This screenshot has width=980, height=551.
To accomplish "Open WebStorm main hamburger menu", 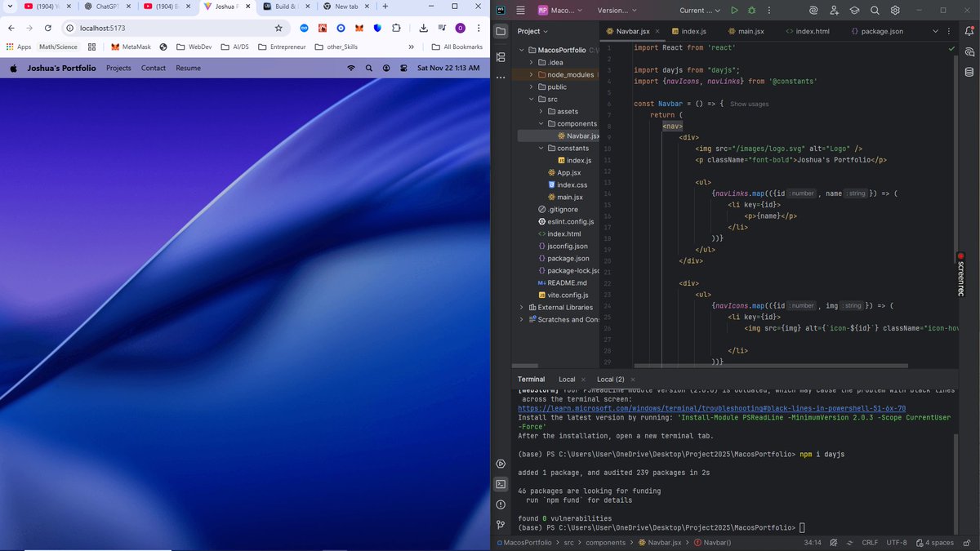I will coord(520,11).
